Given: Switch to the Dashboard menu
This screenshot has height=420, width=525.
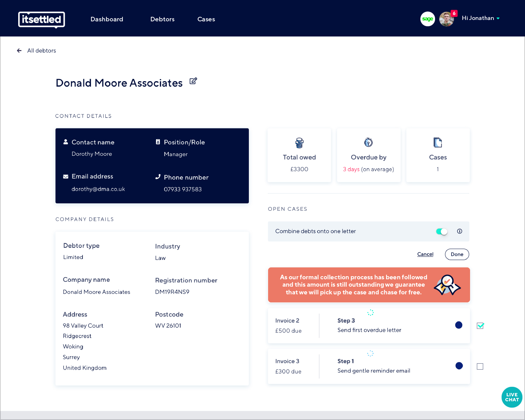Looking at the screenshot, I should coord(107,19).
